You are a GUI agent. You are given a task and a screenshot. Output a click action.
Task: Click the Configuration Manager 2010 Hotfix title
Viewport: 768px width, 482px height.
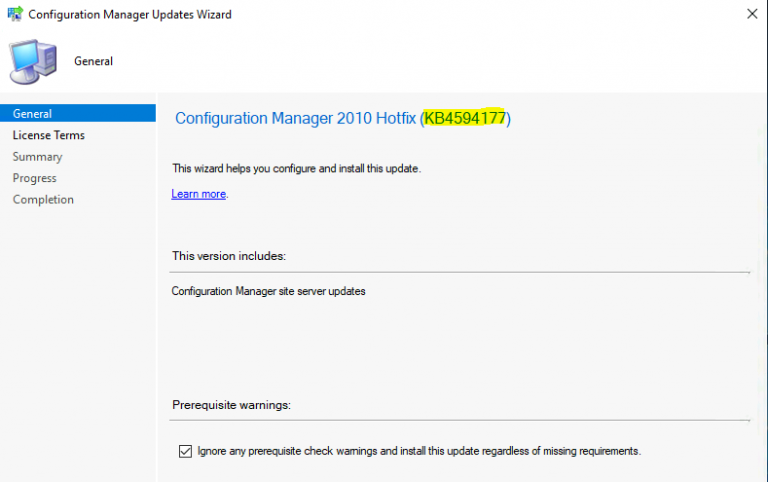343,118
